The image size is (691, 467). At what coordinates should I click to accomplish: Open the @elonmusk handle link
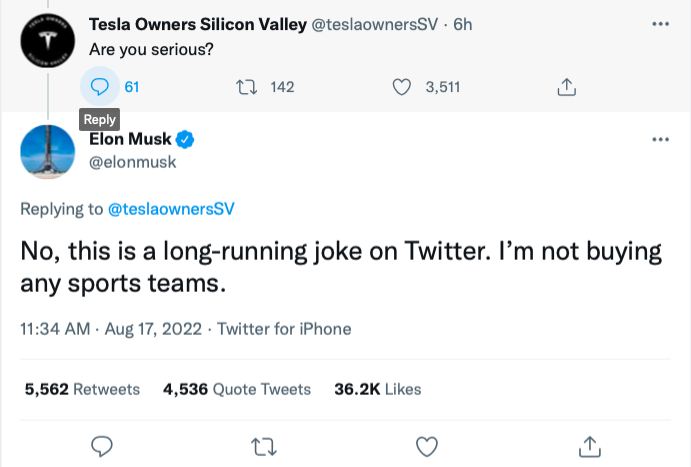pyautogui.click(x=141, y=162)
